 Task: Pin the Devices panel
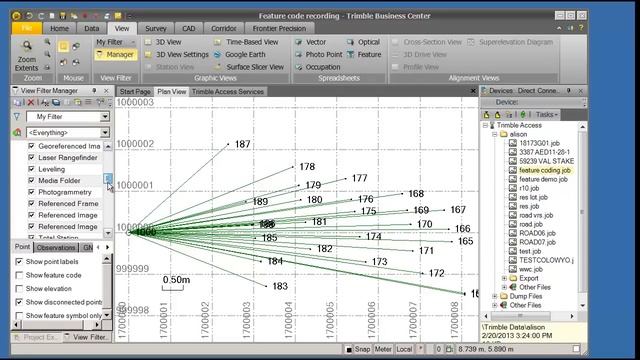[x=569, y=91]
